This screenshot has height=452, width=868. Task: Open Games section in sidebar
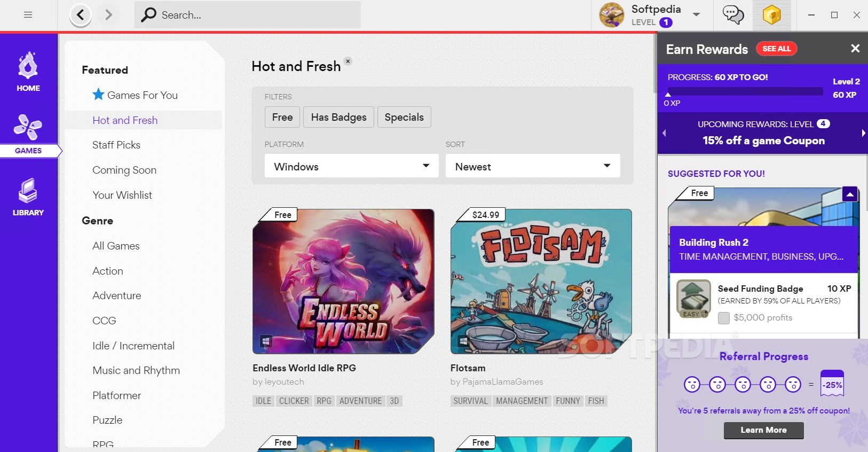28,134
